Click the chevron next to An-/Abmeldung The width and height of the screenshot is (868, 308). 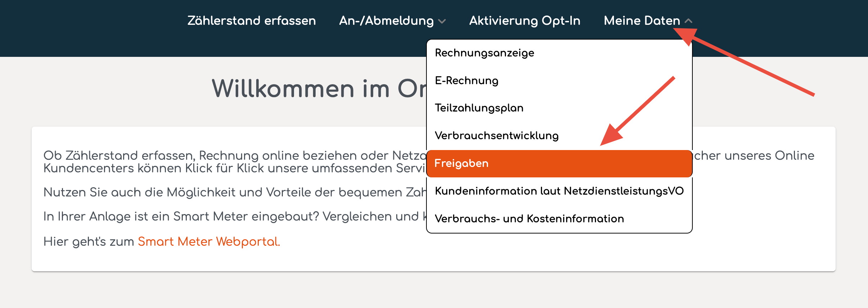(442, 21)
